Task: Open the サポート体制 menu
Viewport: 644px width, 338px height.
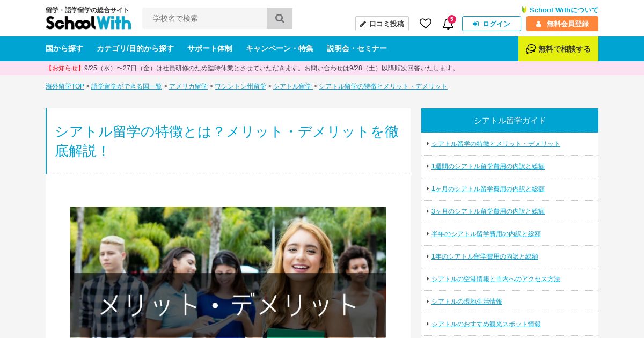Action: (210, 48)
